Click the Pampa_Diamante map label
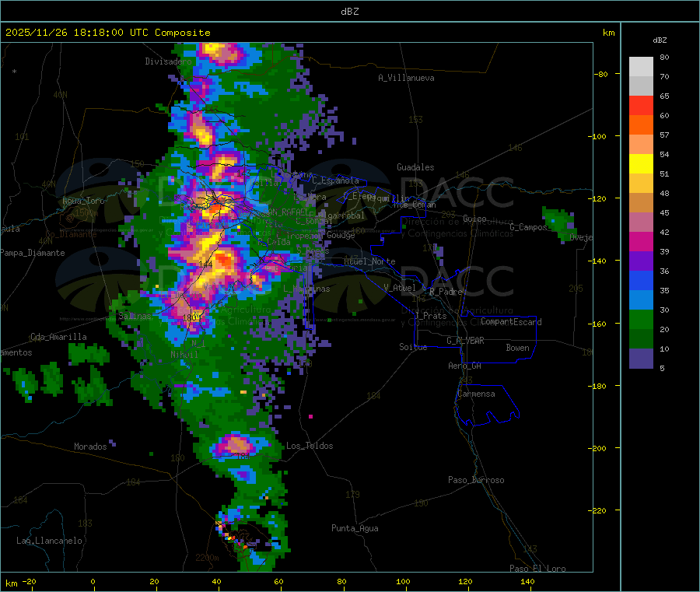Screen dimensions: 700x592 click(x=33, y=253)
